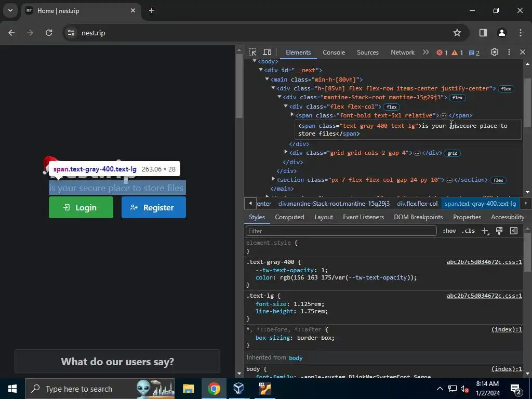Toggle the device toolbar icon
This screenshot has height=399, width=532.
point(268,52)
